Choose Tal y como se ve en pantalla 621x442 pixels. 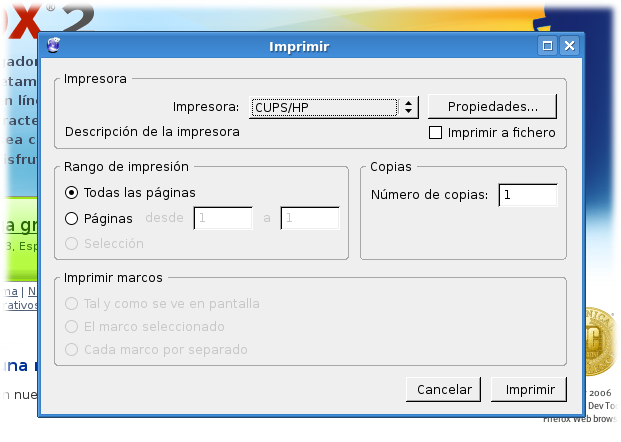coord(71,303)
